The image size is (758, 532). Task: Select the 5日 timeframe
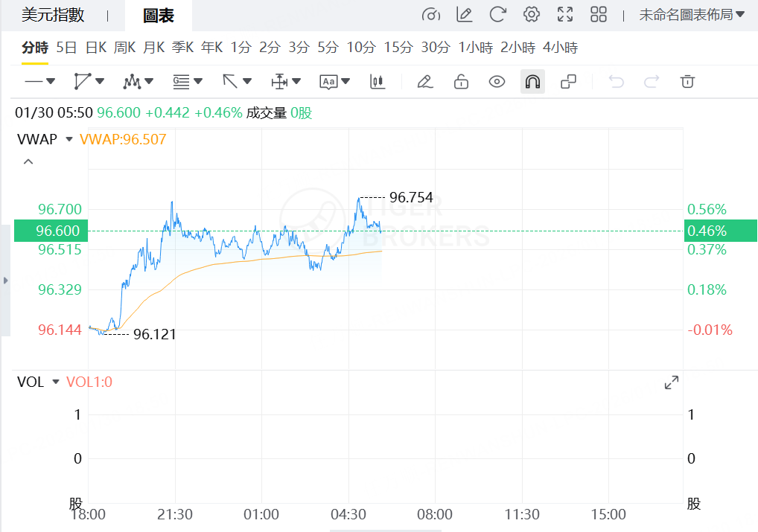pos(66,48)
